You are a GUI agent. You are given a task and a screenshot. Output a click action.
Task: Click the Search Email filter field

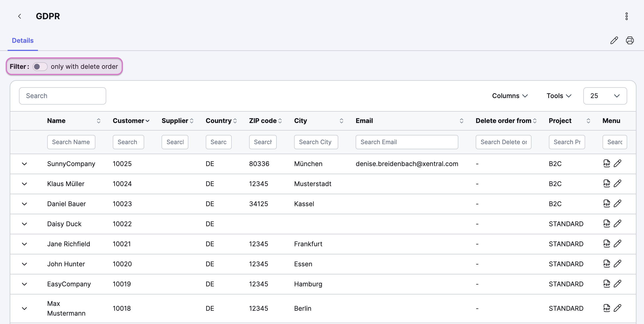coord(407,142)
